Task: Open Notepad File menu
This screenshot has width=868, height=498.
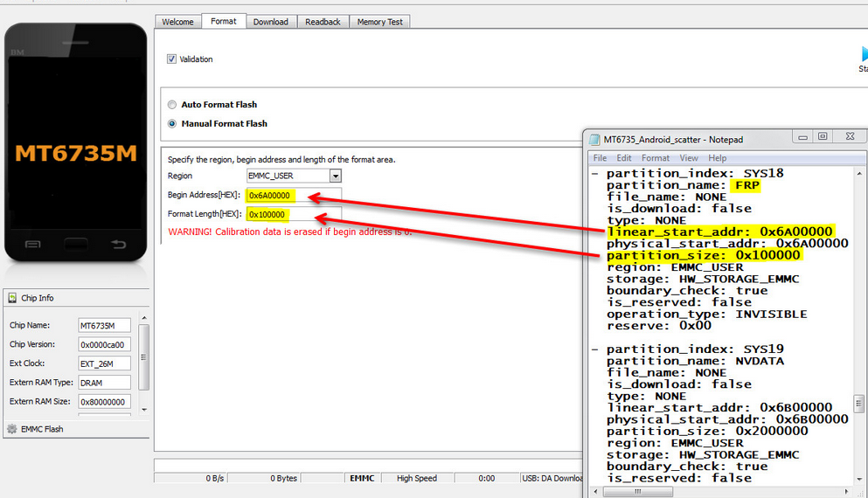Action: [x=600, y=157]
